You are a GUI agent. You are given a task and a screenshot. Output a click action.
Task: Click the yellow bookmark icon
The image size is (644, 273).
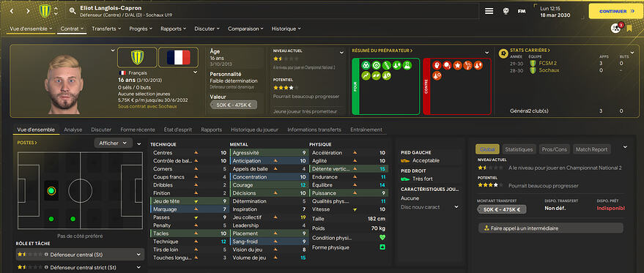click(x=629, y=29)
